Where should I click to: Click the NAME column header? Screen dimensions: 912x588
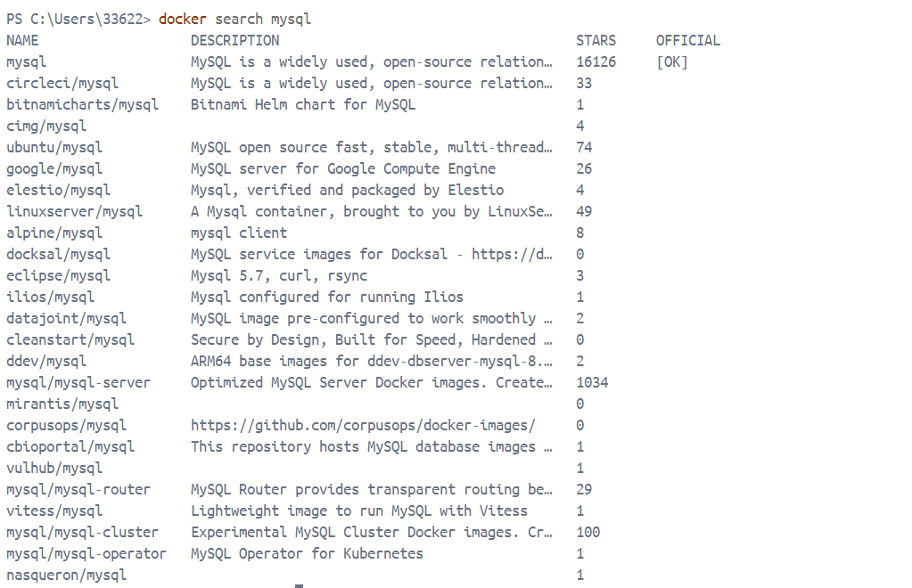(22, 41)
